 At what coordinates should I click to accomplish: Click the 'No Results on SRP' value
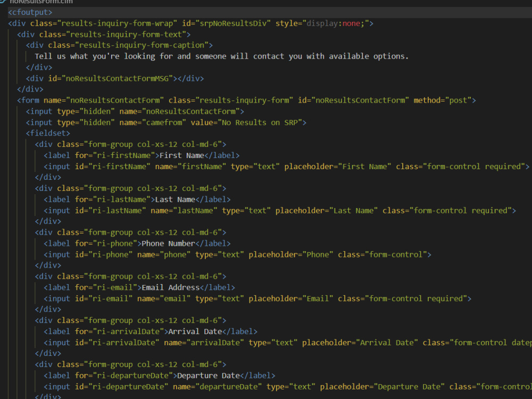tap(260, 122)
